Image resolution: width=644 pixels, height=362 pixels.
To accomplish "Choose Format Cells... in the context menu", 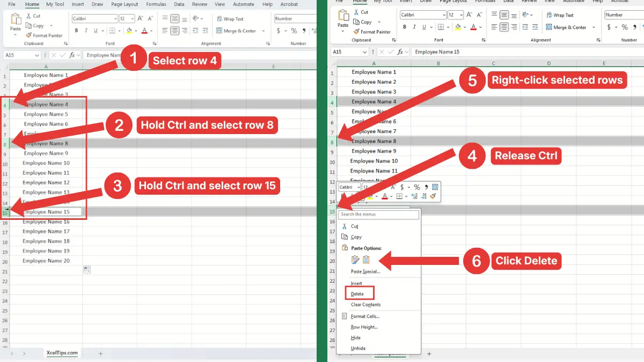I will pyautogui.click(x=365, y=316).
